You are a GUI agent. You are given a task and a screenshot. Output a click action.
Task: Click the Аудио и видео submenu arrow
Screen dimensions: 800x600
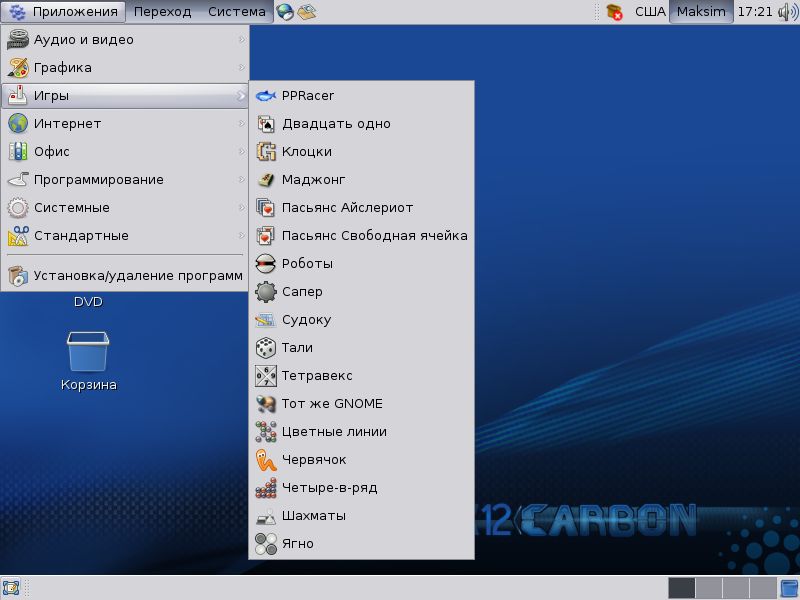pos(241,39)
